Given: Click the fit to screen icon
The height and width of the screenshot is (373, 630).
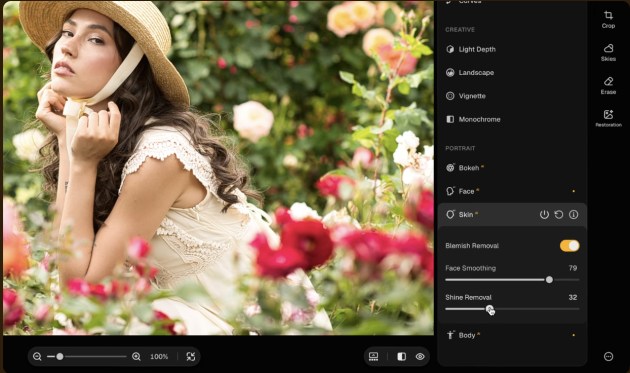Looking at the screenshot, I should (190, 357).
